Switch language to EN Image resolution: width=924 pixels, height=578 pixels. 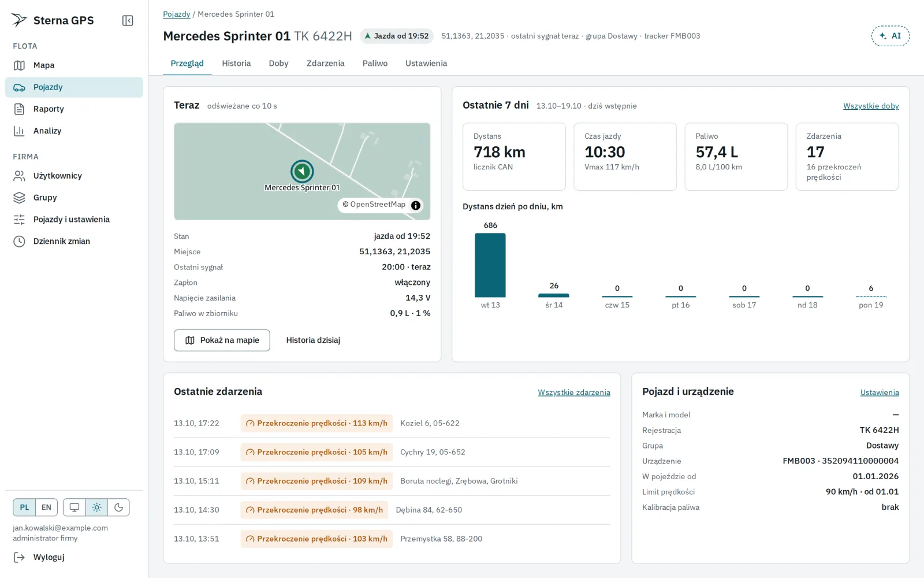click(46, 507)
